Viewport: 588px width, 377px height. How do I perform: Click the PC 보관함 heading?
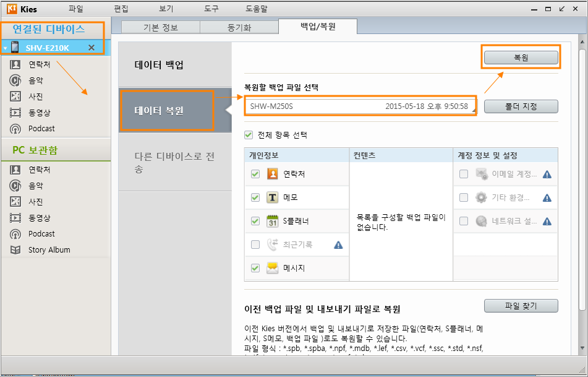pyautogui.click(x=35, y=150)
